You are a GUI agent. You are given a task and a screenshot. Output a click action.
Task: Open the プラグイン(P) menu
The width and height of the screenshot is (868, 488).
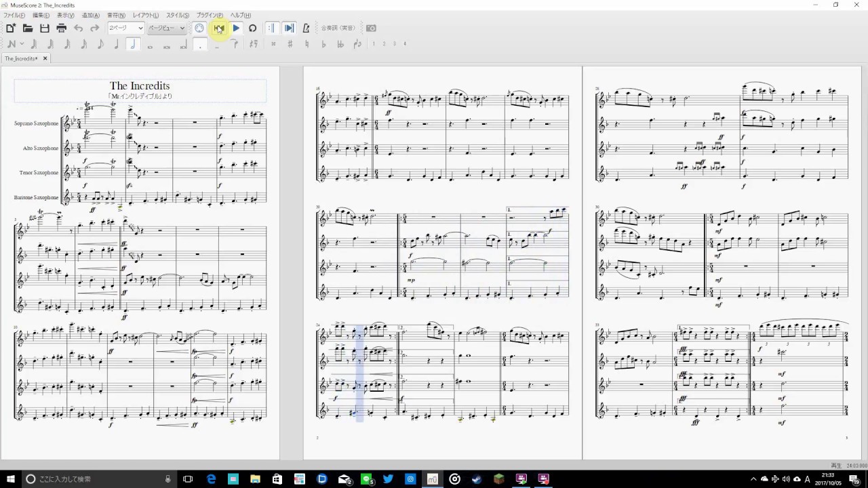pos(210,15)
